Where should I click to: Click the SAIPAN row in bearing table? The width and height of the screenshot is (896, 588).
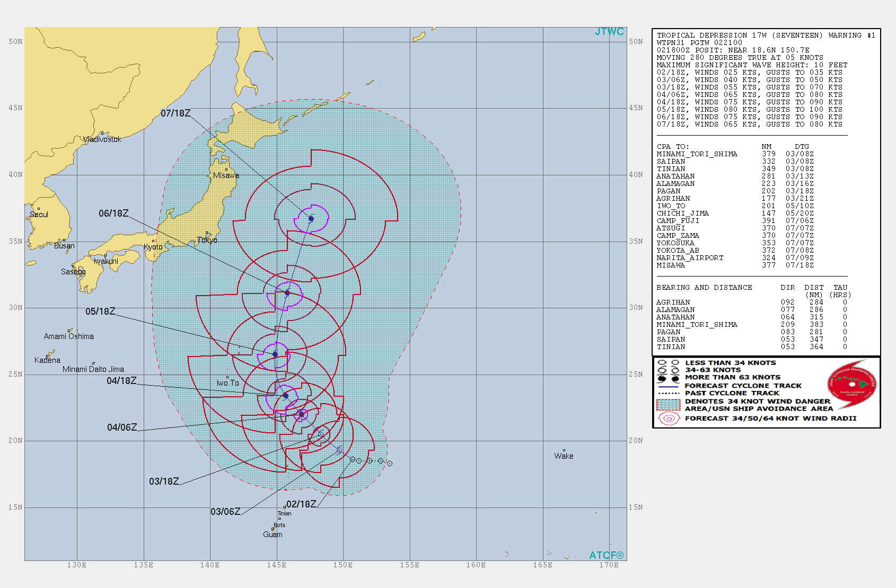(752, 340)
